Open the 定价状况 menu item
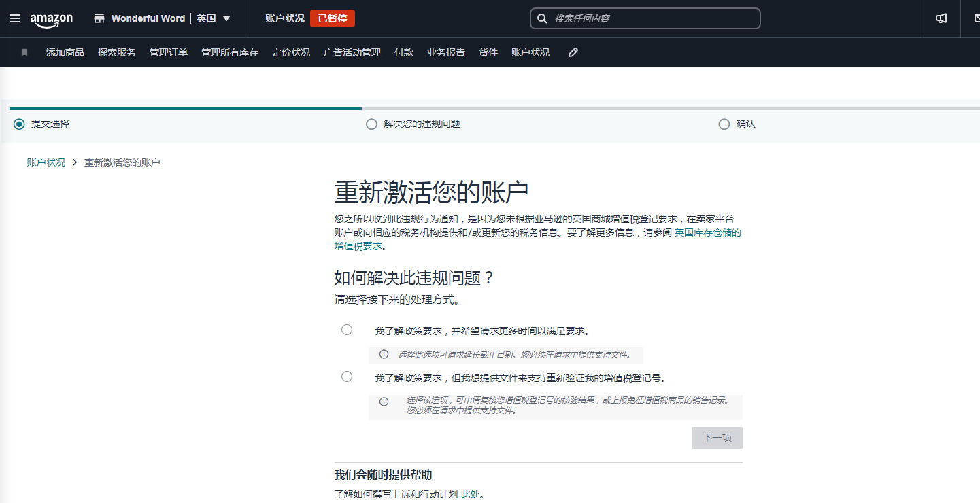Viewport: 980px width, 503px height. (291, 52)
